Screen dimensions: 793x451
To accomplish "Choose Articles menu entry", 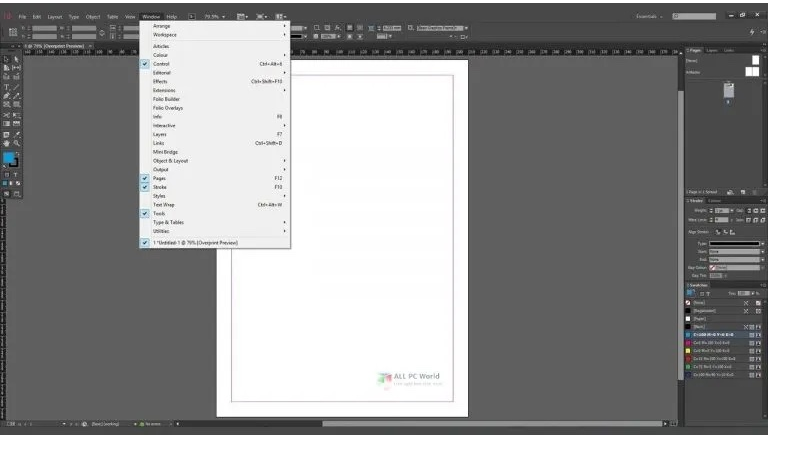I will pyautogui.click(x=215, y=46).
